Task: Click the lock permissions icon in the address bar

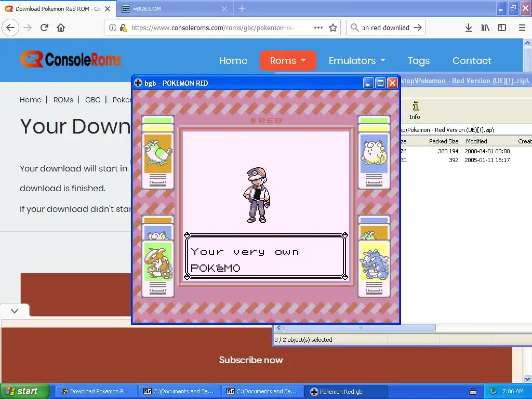Action: [123, 28]
